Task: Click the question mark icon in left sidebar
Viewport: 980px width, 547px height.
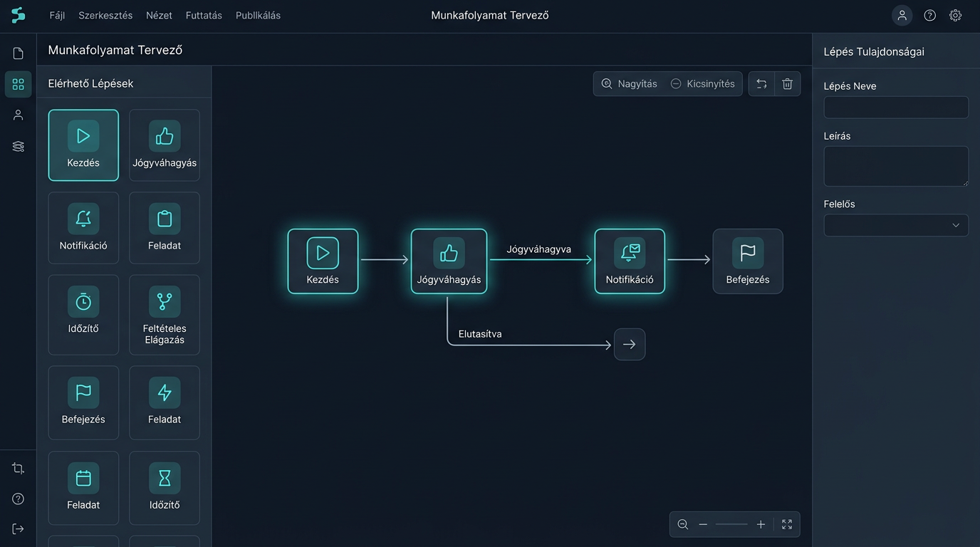Action: (19, 499)
